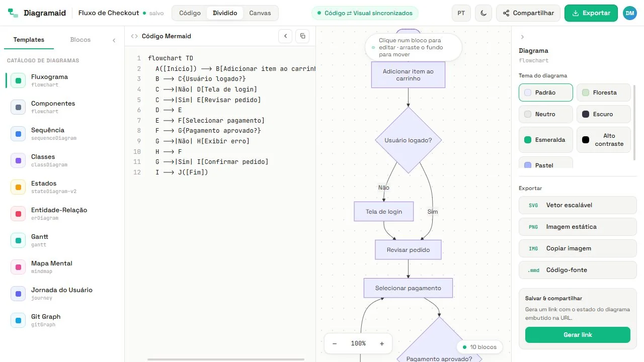Select the Esmeralda diagram theme
Viewport: 644px width, 362px height.
click(x=546, y=140)
